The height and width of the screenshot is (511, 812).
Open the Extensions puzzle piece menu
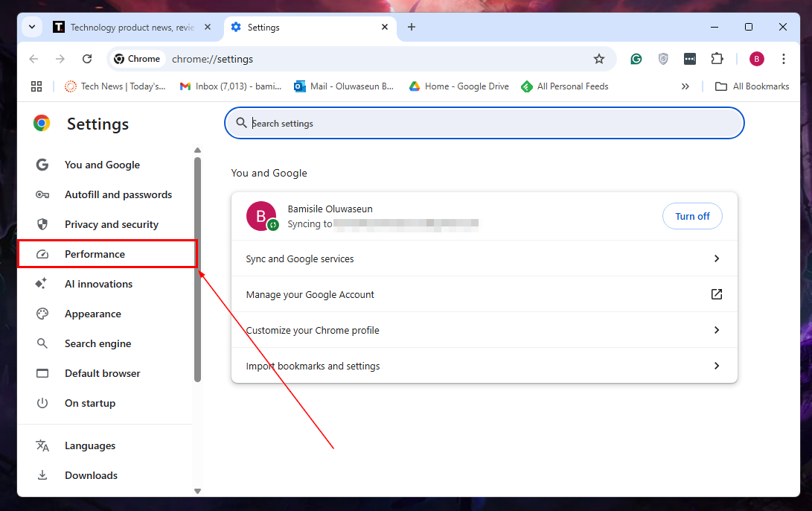pyautogui.click(x=717, y=59)
